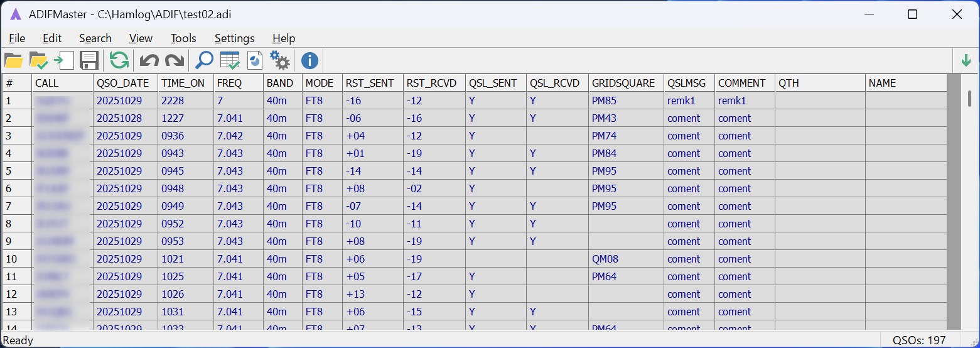Click the table with checkmark icon
The width and height of the screenshot is (980, 348).
tap(229, 61)
